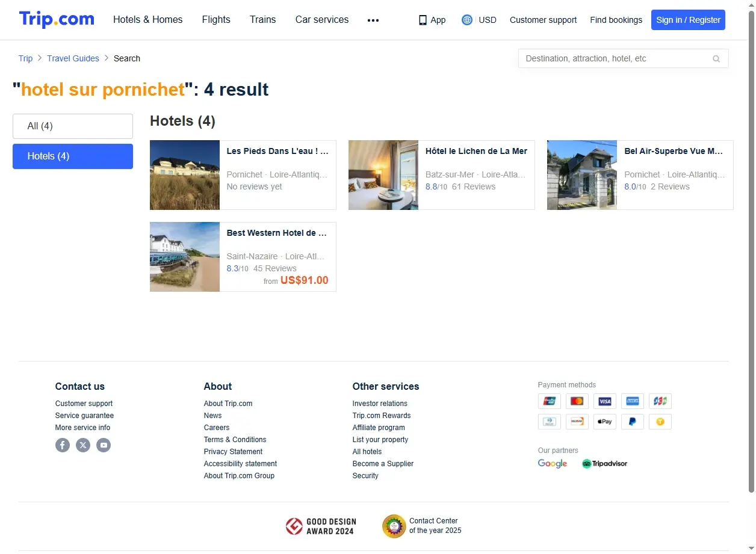Open the Hotels & Homes menu
The height and width of the screenshot is (554, 756).
tap(148, 20)
